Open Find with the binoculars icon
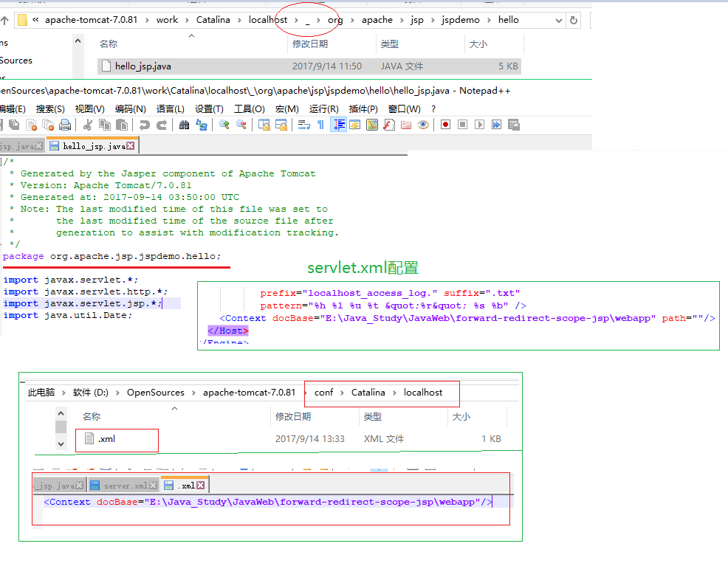Screen dimensions: 728x566 point(185,125)
